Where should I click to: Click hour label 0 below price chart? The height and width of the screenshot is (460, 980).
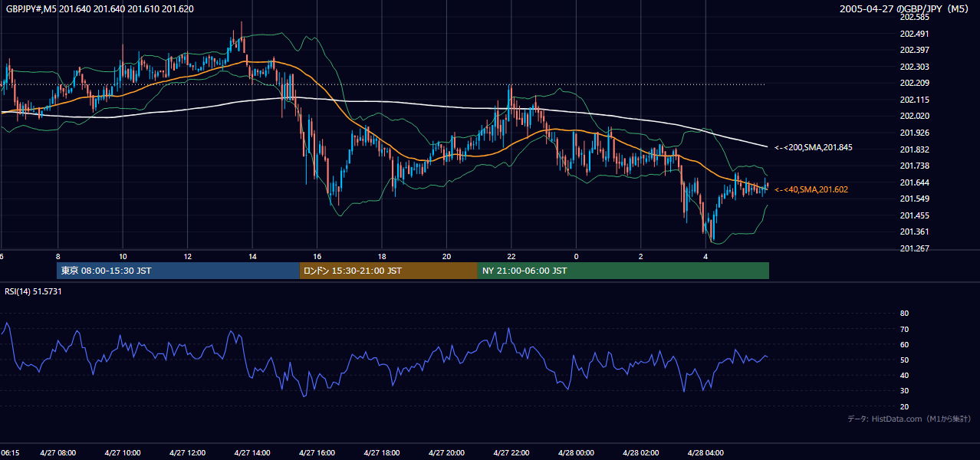pyautogui.click(x=576, y=256)
